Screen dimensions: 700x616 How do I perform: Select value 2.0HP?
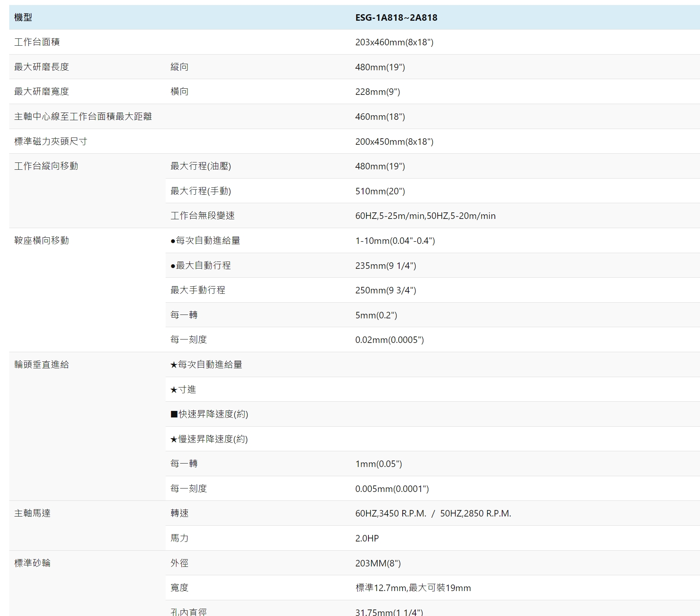(367, 538)
